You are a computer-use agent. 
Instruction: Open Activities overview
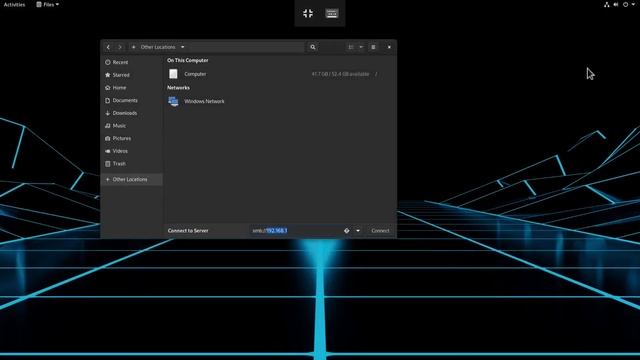(x=14, y=4)
